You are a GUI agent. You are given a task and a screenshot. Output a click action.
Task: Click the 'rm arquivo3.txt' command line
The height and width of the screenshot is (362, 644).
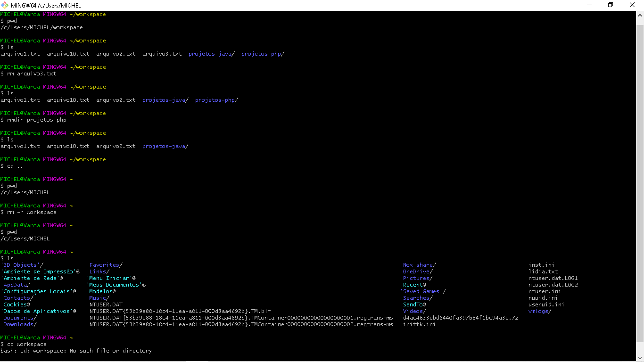tap(28, 74)
